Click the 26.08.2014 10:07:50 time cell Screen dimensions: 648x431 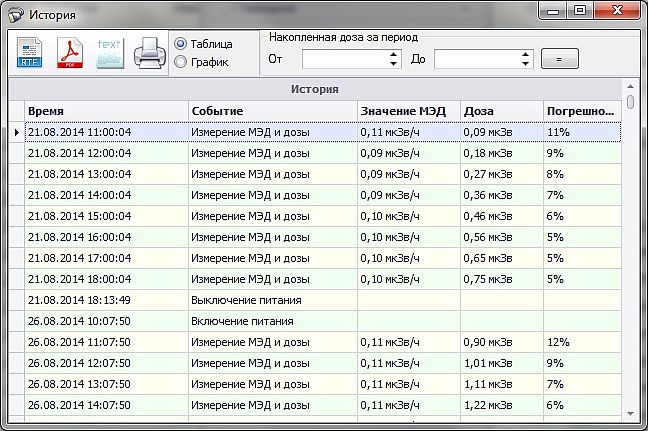pyautogui.click(x=107, y=321)
